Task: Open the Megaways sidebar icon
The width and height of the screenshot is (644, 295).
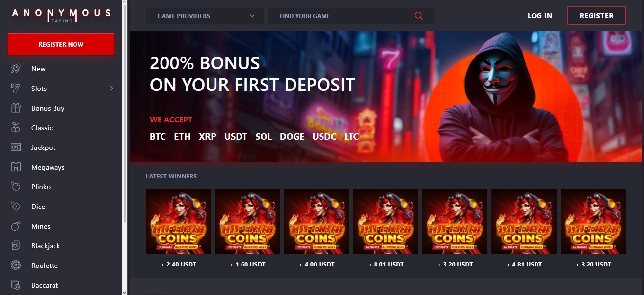Action: click(x=16, y=167)
